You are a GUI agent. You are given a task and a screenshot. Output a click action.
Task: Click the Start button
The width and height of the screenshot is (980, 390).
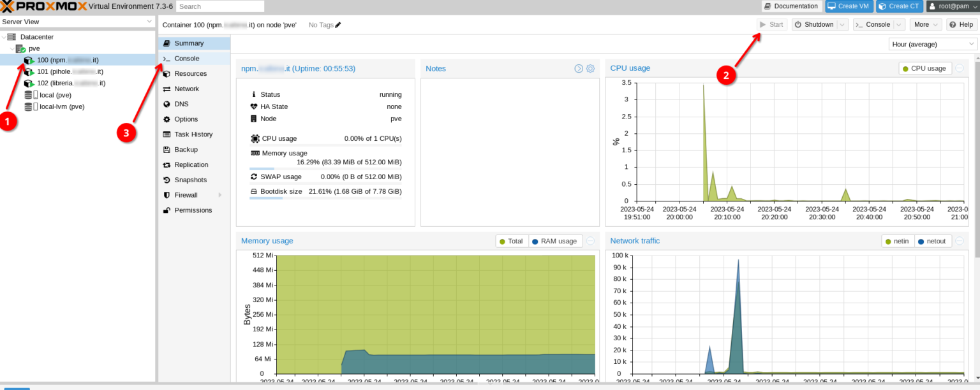click(x=771, y=25)
